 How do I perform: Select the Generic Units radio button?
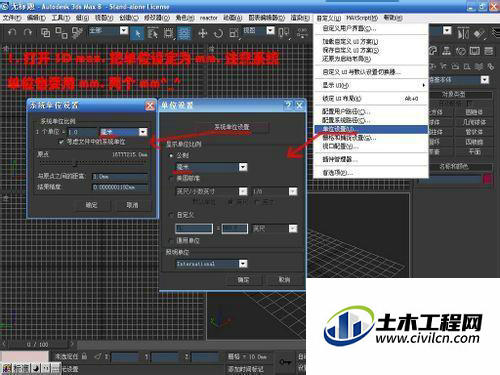[171, 240]
